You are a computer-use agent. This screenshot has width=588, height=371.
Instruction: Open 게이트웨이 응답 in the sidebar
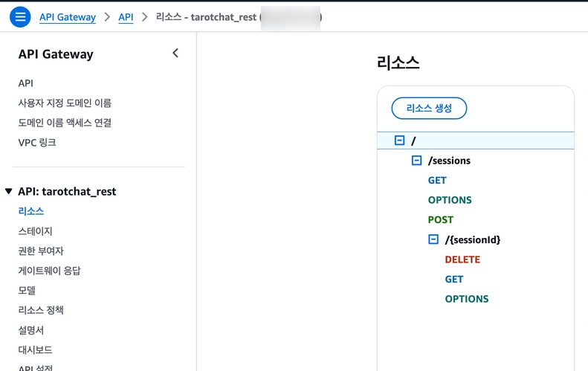(50, 271)
